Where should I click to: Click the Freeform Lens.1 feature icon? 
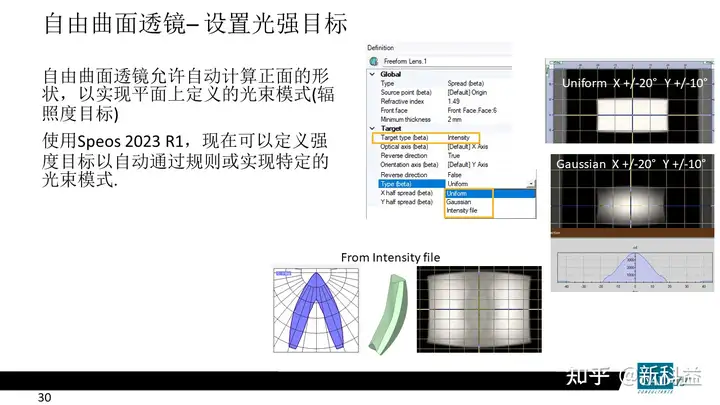click(373, 61)
